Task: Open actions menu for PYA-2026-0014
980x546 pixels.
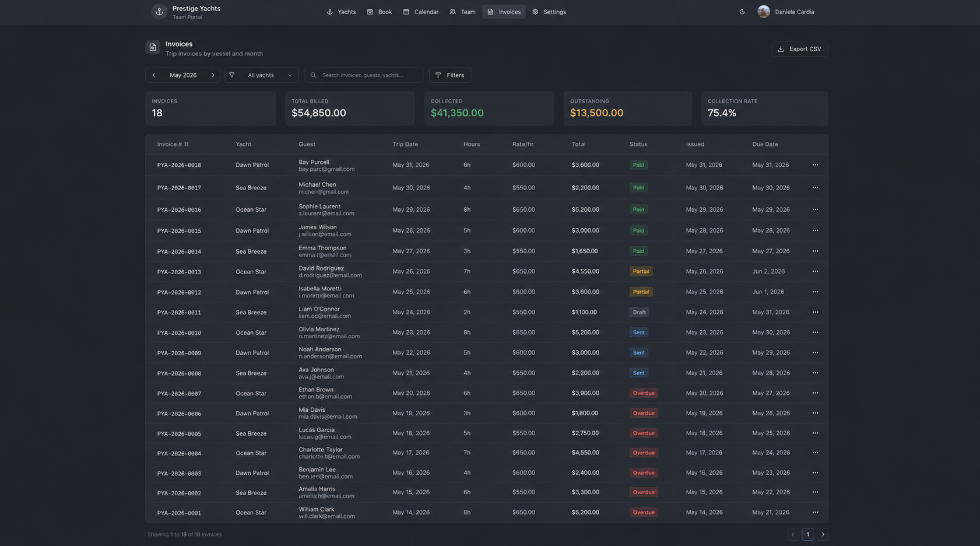Action: tap(815, 251)
